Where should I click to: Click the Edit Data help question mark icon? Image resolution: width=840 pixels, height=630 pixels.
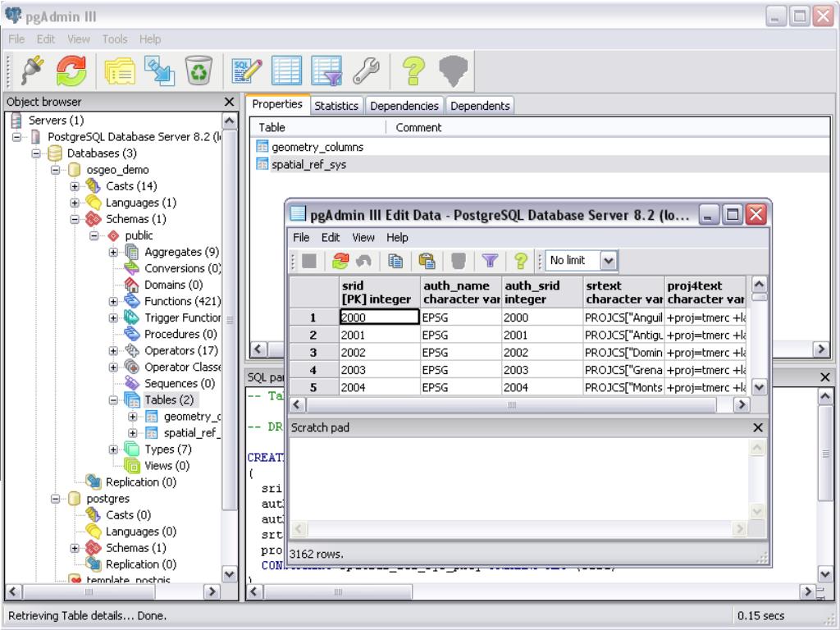pos(521,261)
